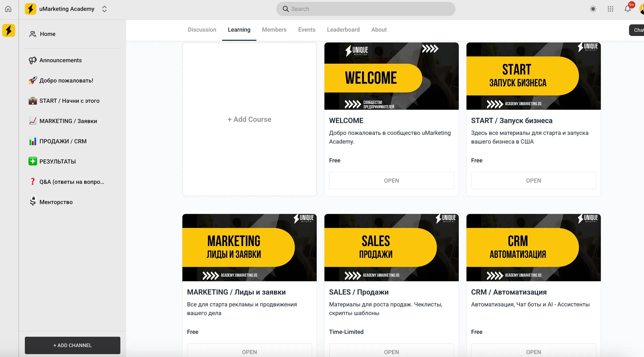Click the green star icon for РЕЗУЛЬТАТЫ
The width and height of the screenshot is (644, 357).
click(x=33, y=162)
